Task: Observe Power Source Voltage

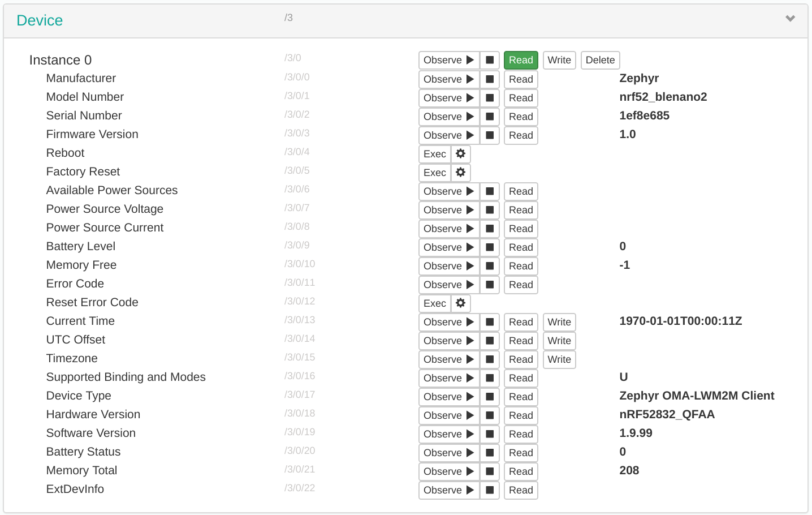Action: point(449,210)
